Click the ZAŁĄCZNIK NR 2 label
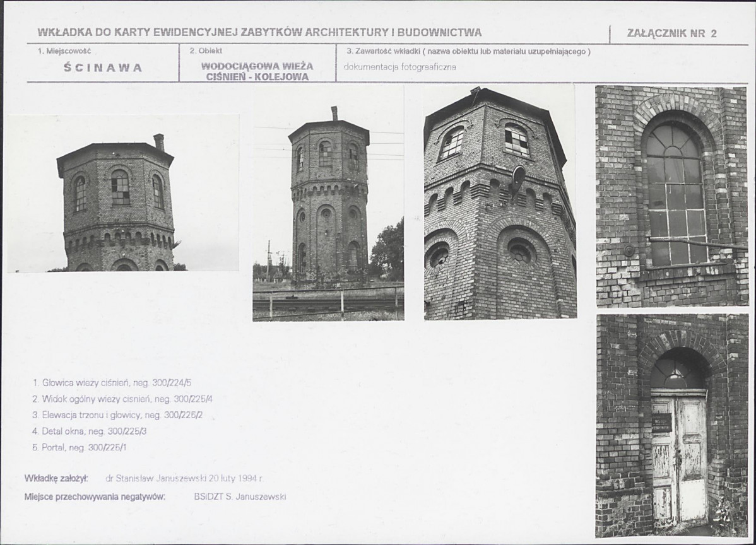The image size is (756, 545). pyautogui.click(x=671, y=33)
